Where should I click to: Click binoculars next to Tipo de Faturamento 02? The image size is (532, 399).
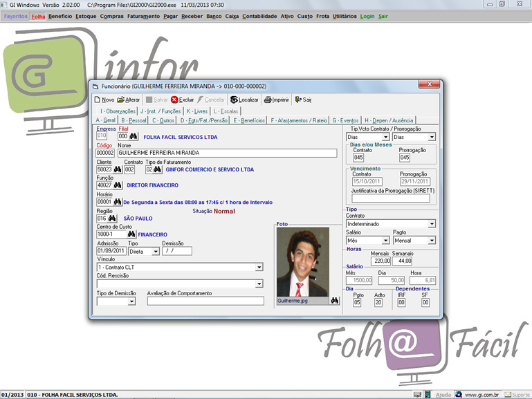click(157, 169)
